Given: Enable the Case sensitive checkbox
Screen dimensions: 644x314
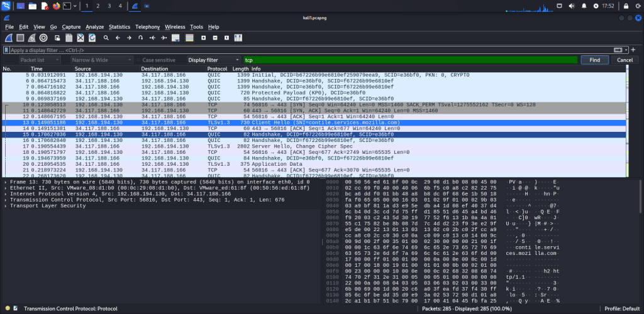Looking at the screenshot, I should (x=138, y=60).
